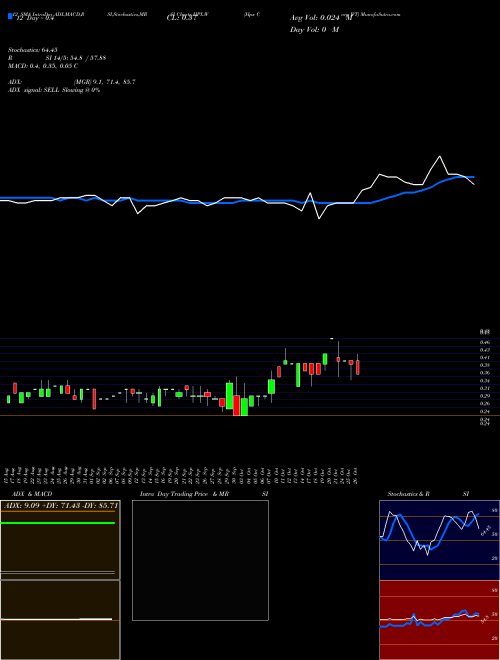Click the 0.46 price axis label
Viewport: 500px width, 660px height.
point(484,342)
